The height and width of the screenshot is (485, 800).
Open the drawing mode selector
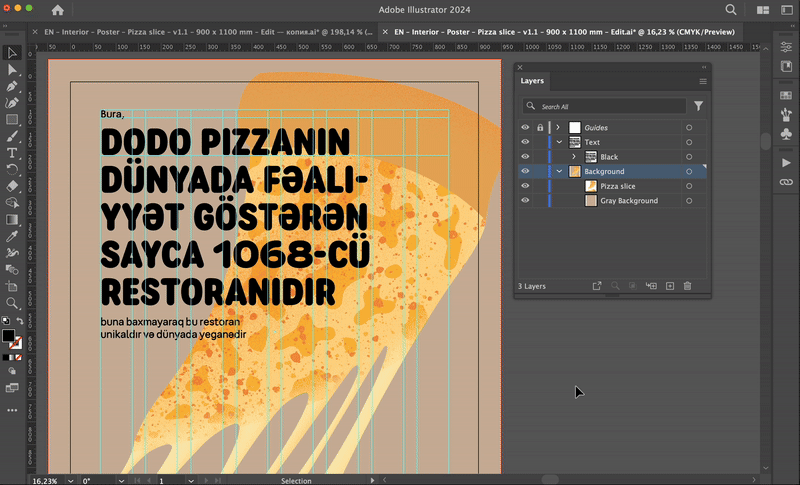tap(12, 371)
